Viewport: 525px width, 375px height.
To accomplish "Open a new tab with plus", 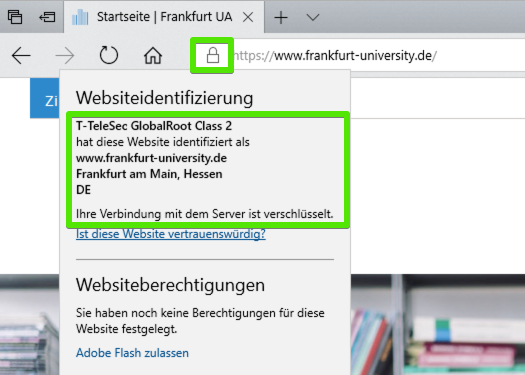I will [281, 17].
